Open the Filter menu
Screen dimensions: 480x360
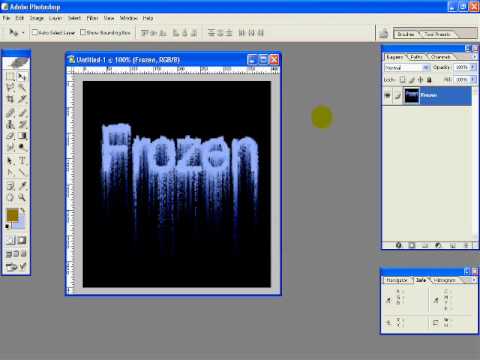[92, 18]
